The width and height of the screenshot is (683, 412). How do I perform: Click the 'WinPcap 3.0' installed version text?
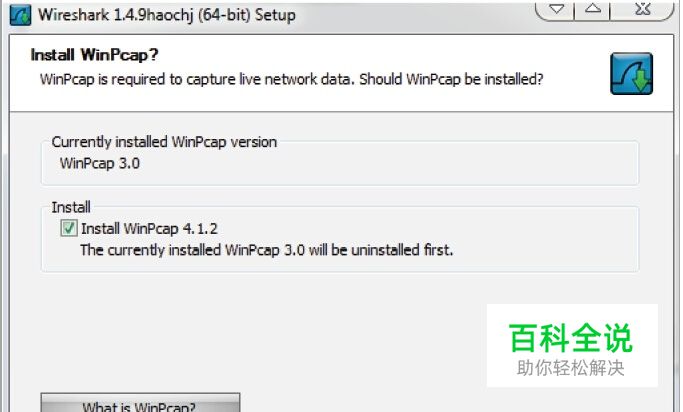[100, 163]
